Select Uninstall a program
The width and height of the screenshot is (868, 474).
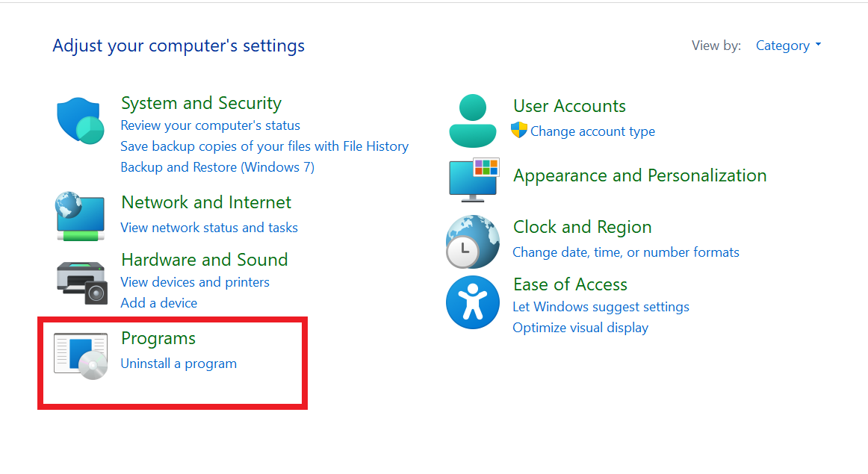[179, 364]
